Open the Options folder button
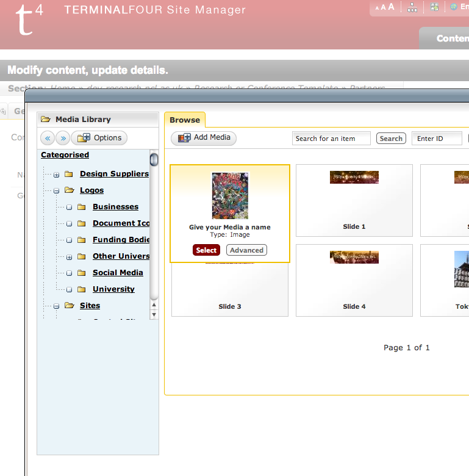Viewport: 469px width, 476px height. coord(100,138)
